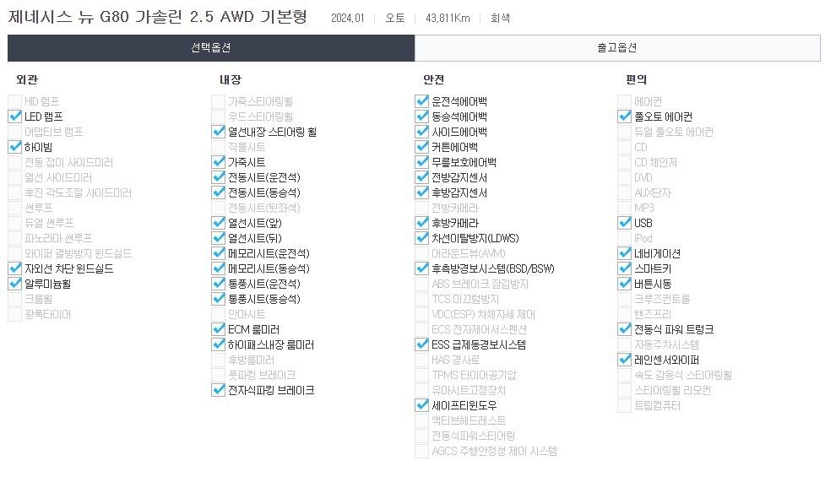Check the 크루즈컨트롤 option
The width and height of the screenshot is (825, 504).
tap(625, 300)
